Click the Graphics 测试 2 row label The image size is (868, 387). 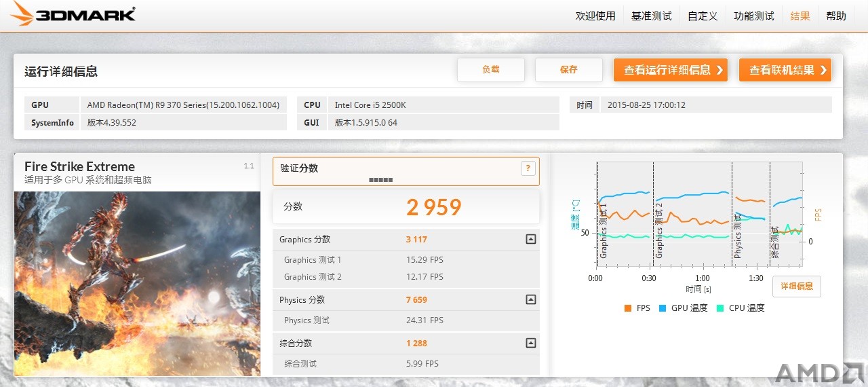(x=313, y=277)
